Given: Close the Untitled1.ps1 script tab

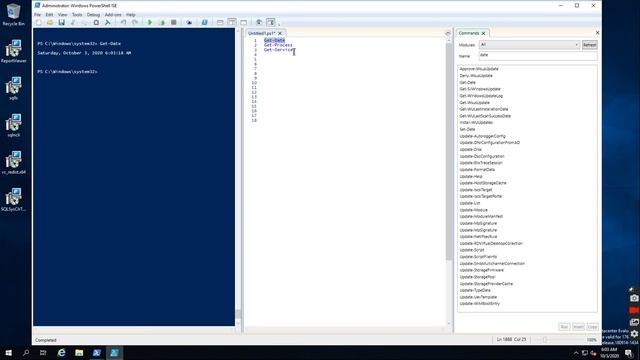Looking at the screenshot, I should pyautogui.click(x=280, y=33).
